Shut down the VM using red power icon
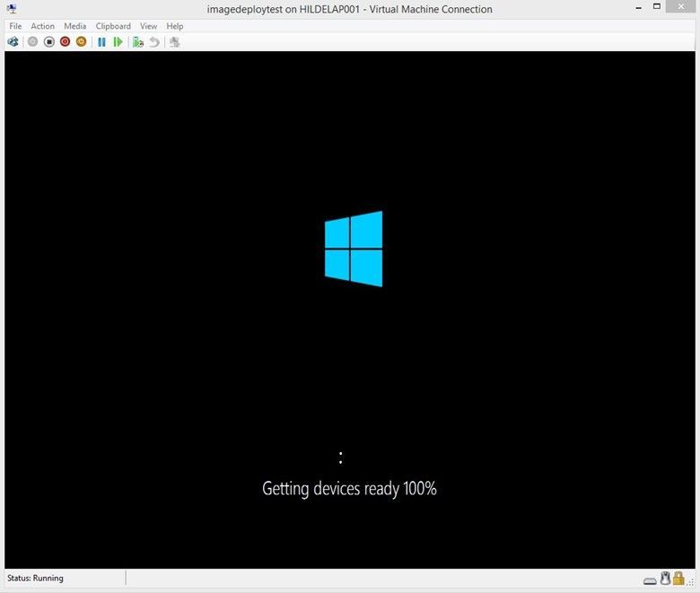 pyautogui.click(x=66, y=42)
